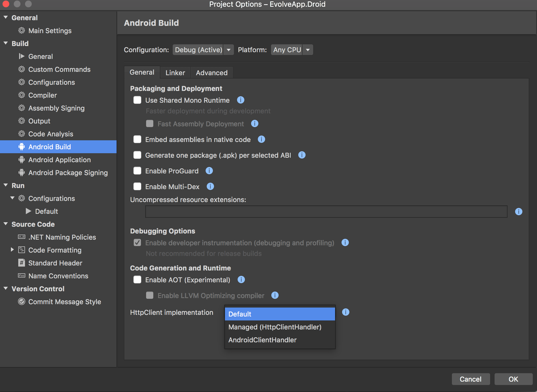Expand the Code Formatting tree node
The height and width of the screenshot is (392, 537).
pos(12,250)
